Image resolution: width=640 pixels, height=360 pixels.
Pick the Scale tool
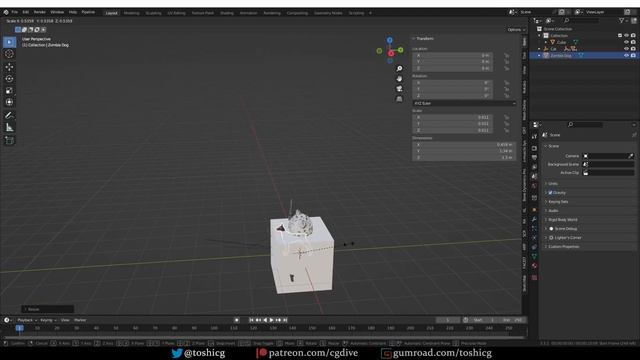click(x=9, y=91)
